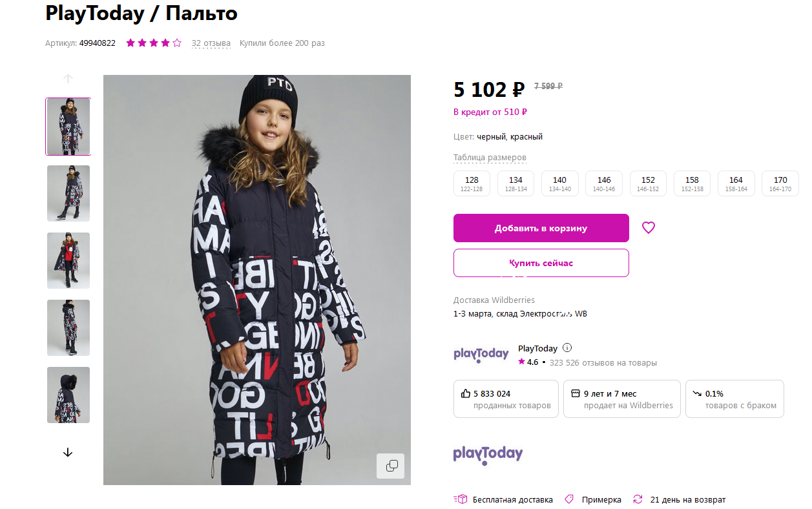Open the 32 отзыва reviews link
This screenshot has width=812, height=509.
point(211,43)
